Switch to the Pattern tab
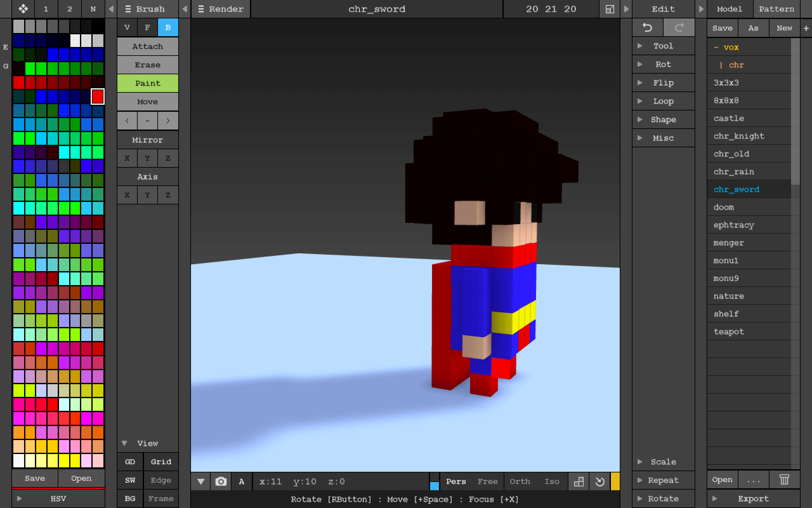 (x=776, y=9)
